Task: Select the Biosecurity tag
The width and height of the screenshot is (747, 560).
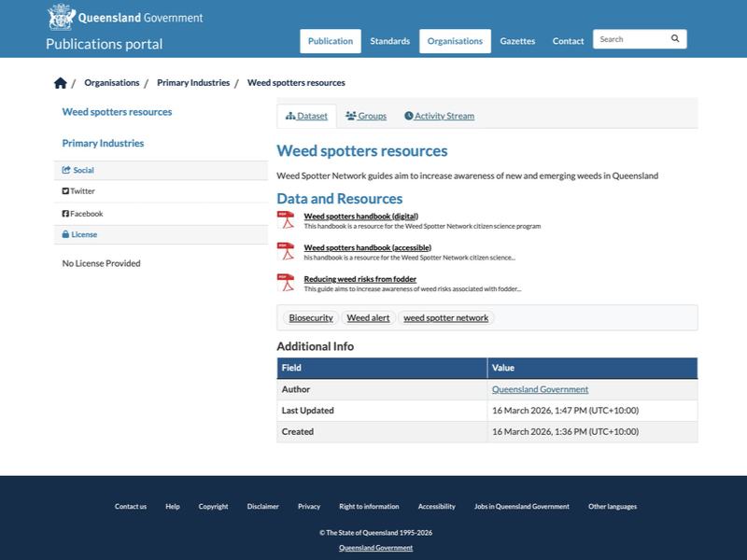Action: (311, 317)
